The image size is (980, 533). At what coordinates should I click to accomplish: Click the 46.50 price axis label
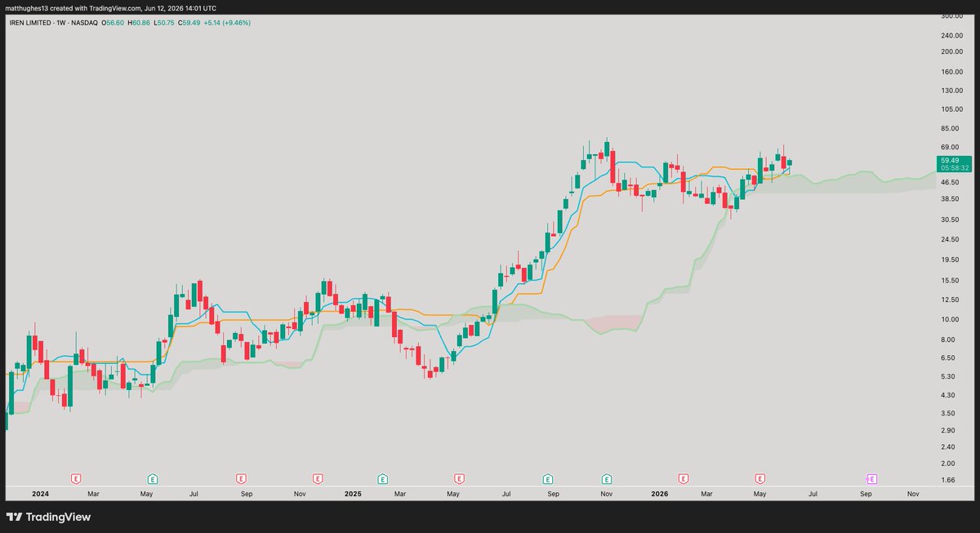coord(950,181)
